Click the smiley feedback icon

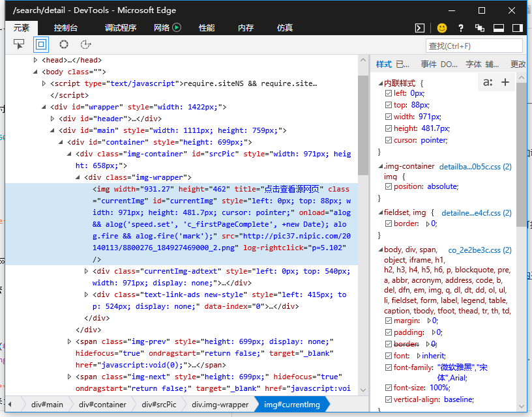(x=442, y=28)
